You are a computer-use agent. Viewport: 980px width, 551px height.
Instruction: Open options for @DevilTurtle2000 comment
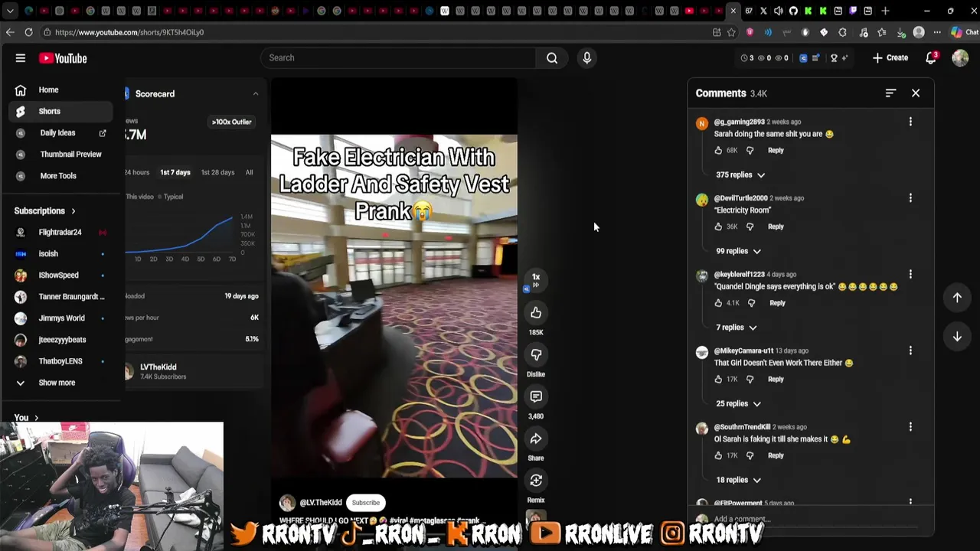point(910,198)
